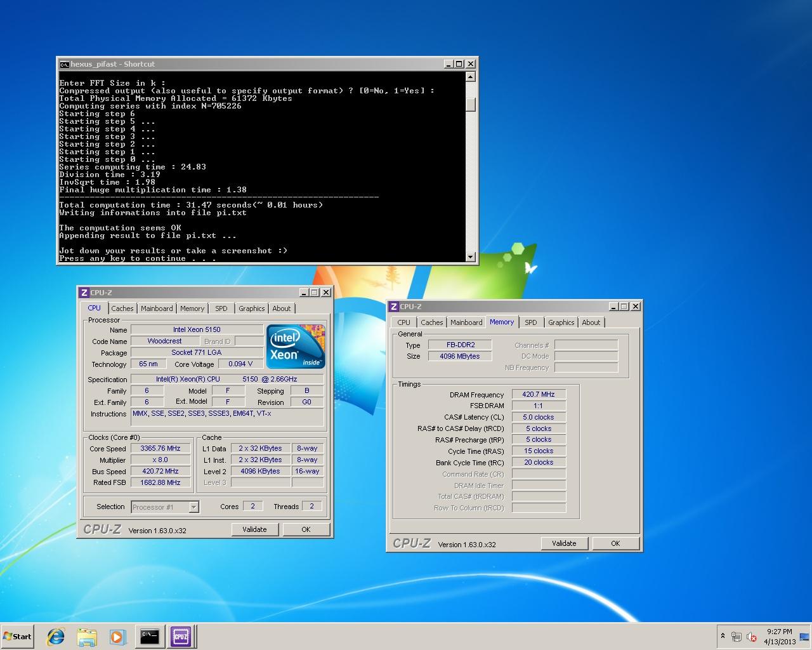Click Validate in right CPU-Z window
Viewport: 812px width, 650px height.
click(565, 543)
